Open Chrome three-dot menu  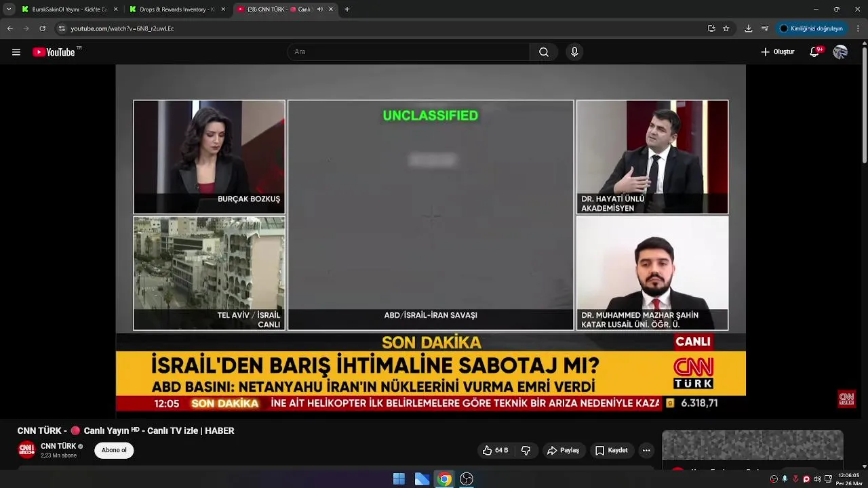pyautogui.click(x=858, y=28)
